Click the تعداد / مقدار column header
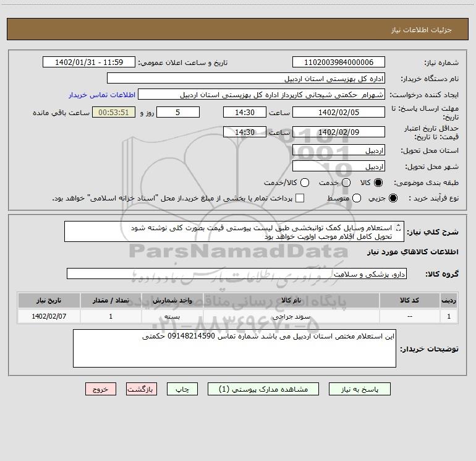 point(111,300)
